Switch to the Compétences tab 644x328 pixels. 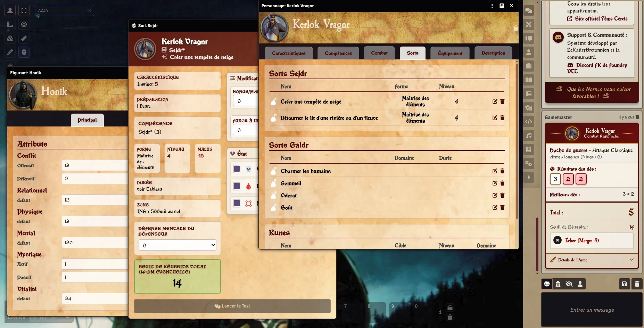pos(338,53)
